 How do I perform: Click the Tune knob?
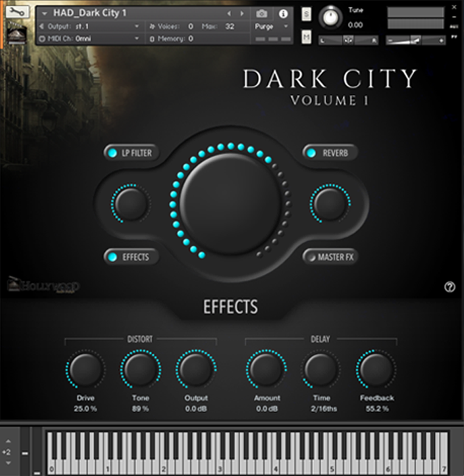[330, 17]
